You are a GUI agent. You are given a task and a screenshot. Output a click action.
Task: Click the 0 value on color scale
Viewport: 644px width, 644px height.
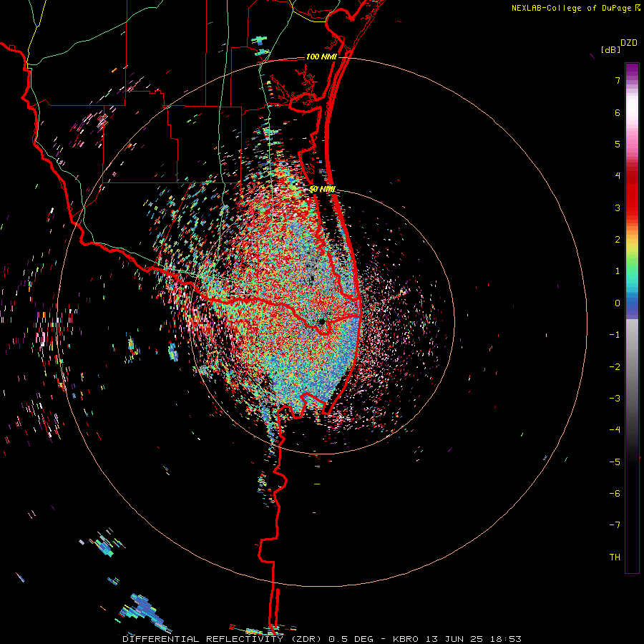(618, 303)
